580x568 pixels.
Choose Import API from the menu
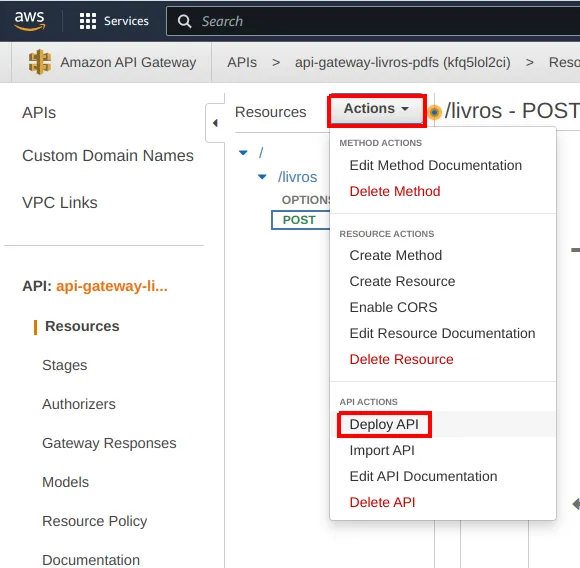pos(382,450)
